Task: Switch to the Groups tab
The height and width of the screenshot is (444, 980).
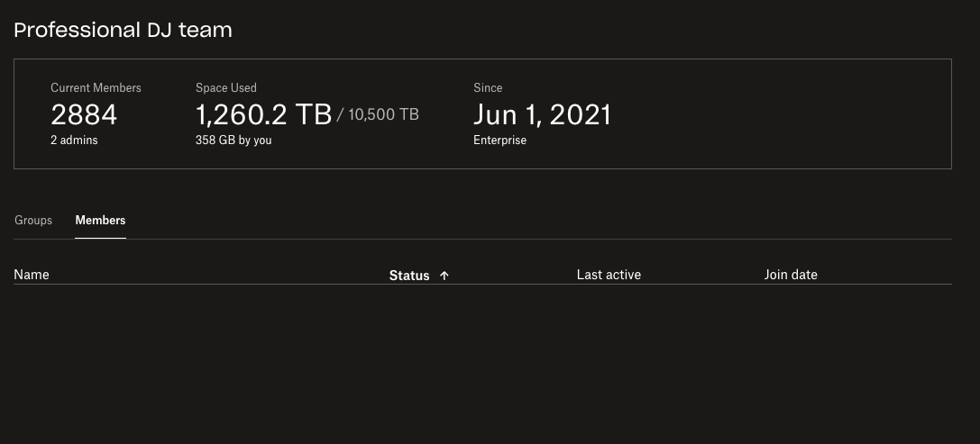Action: pyautogui.click(x=33, y=221)
